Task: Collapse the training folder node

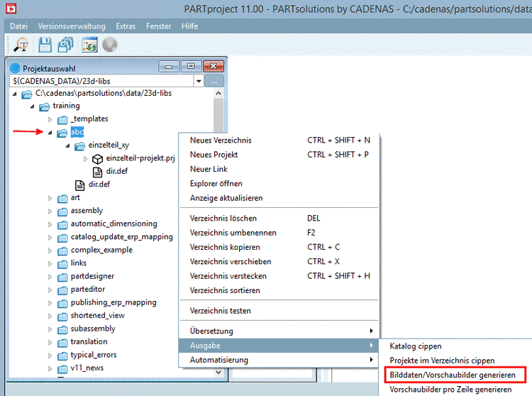Action: (x=32, y=106)
